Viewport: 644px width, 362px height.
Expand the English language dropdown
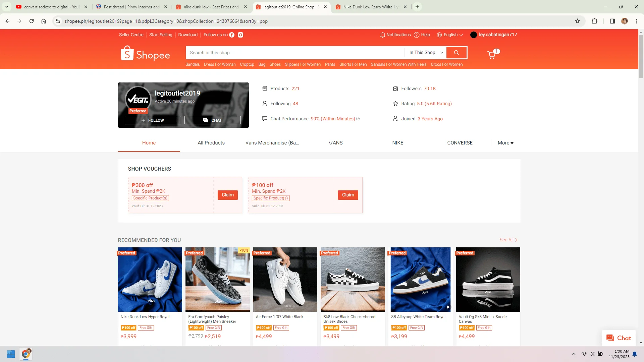450,35
